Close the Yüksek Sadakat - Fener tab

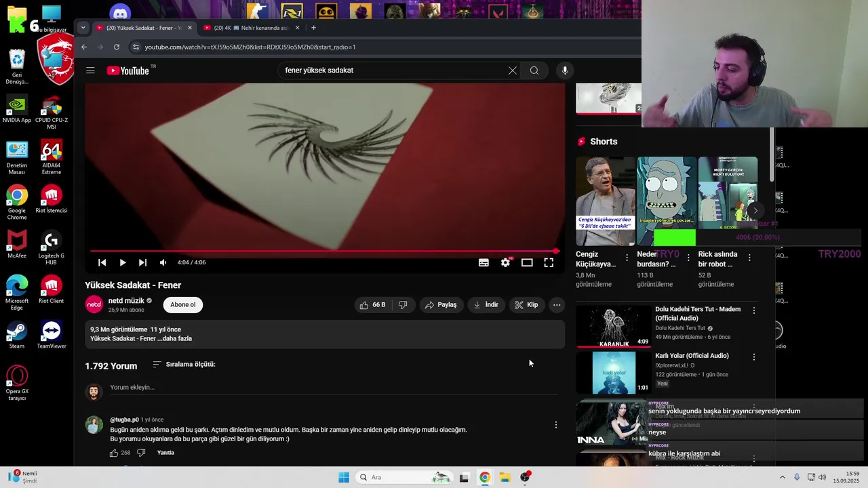(190, 28)
